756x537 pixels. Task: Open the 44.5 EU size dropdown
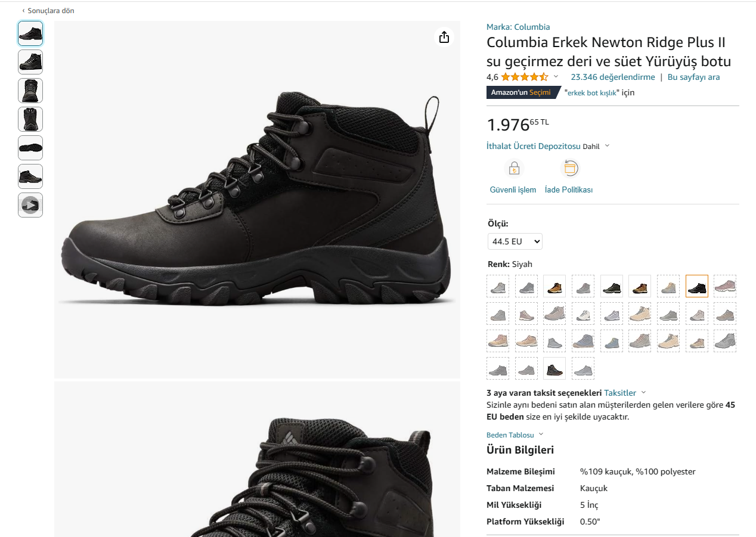click(515, 241)
